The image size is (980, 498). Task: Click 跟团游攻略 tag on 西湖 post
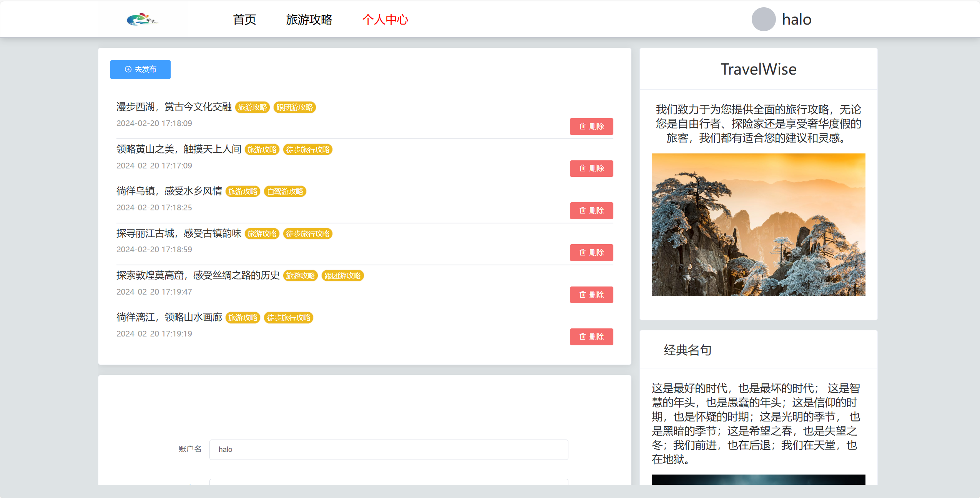point(294,107)
